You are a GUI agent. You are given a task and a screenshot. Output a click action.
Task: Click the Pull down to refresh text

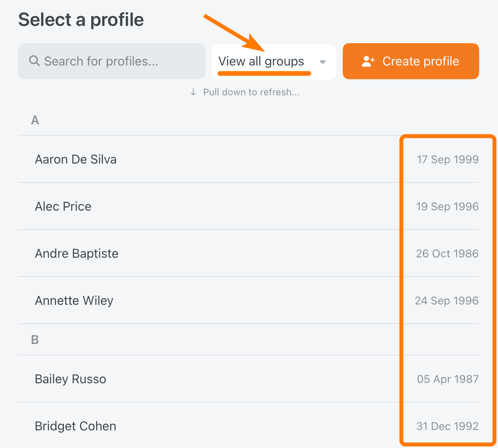pyautogui.click(x=251, y=92)
